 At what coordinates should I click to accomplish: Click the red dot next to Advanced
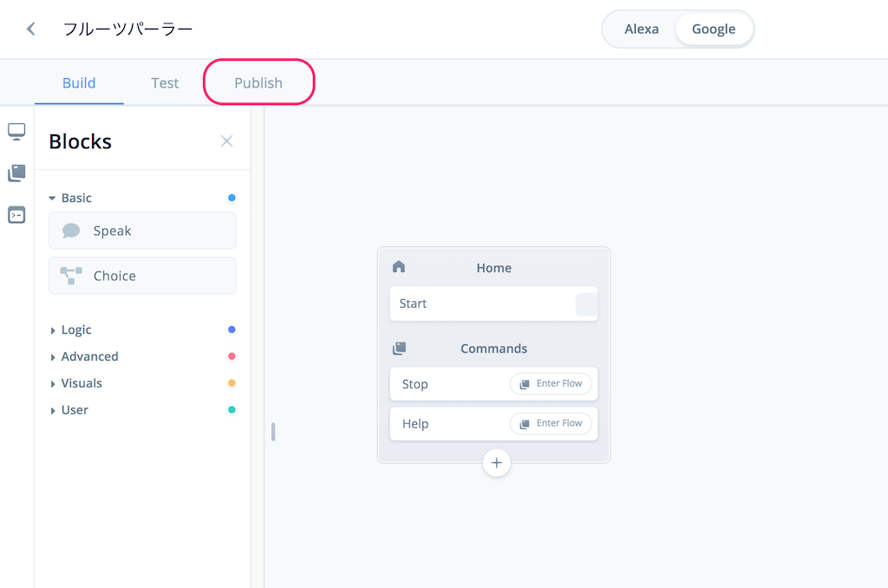pyautogui.click(x=232, y=356)
